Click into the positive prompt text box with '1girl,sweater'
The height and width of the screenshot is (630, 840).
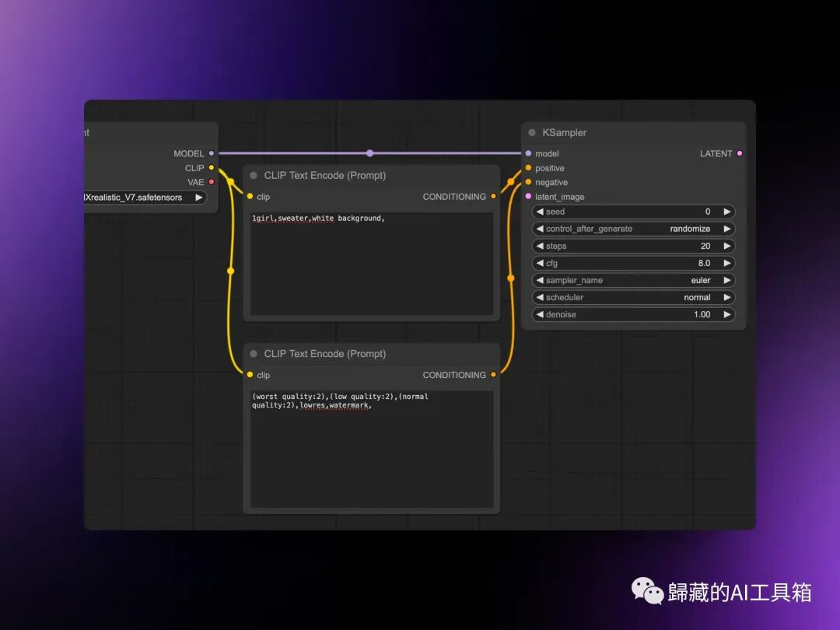point(372,264)
